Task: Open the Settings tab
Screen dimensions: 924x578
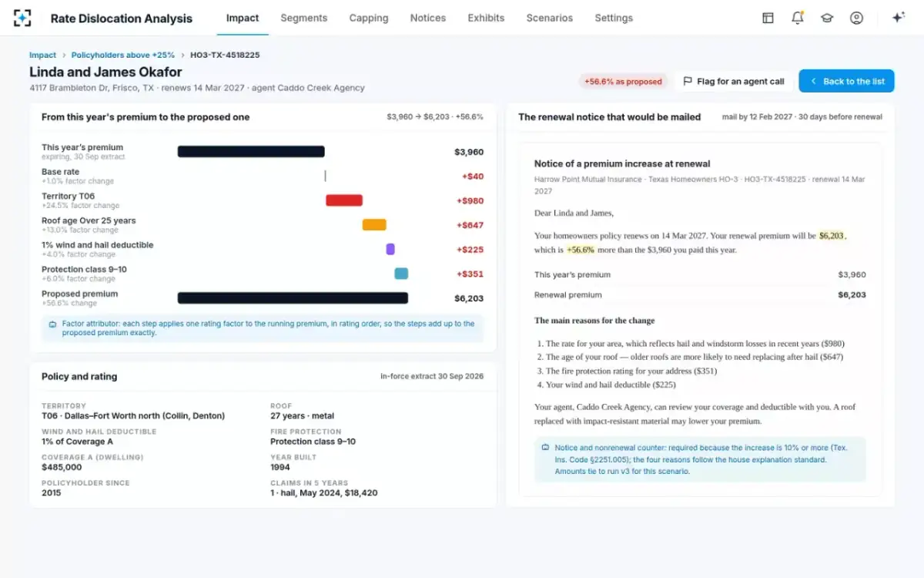Action: pyautogui.click(x=614, y=18)
